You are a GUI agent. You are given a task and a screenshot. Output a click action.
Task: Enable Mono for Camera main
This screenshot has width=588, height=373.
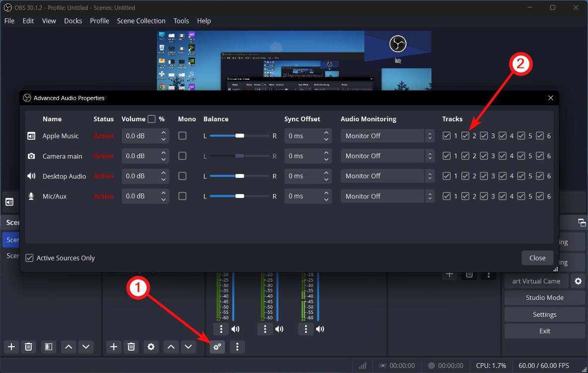click(x=182, y=156)
